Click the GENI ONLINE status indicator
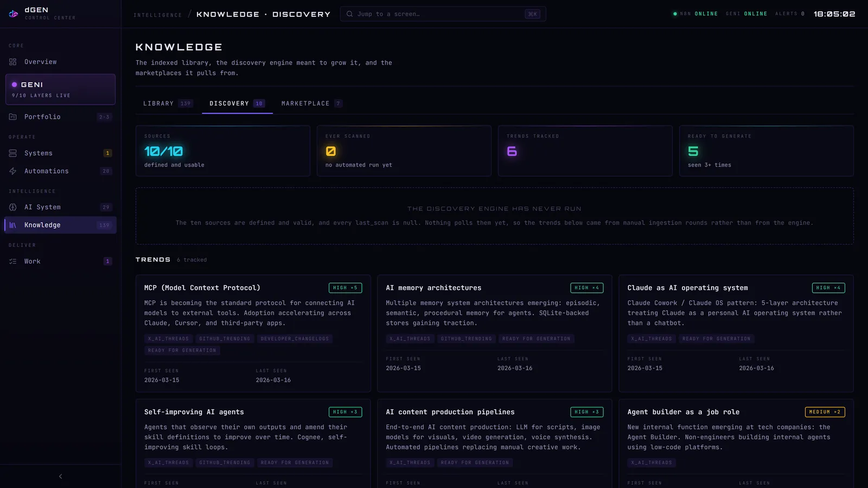This screenshot has height=488, width=868. click(x=746, y=14)
